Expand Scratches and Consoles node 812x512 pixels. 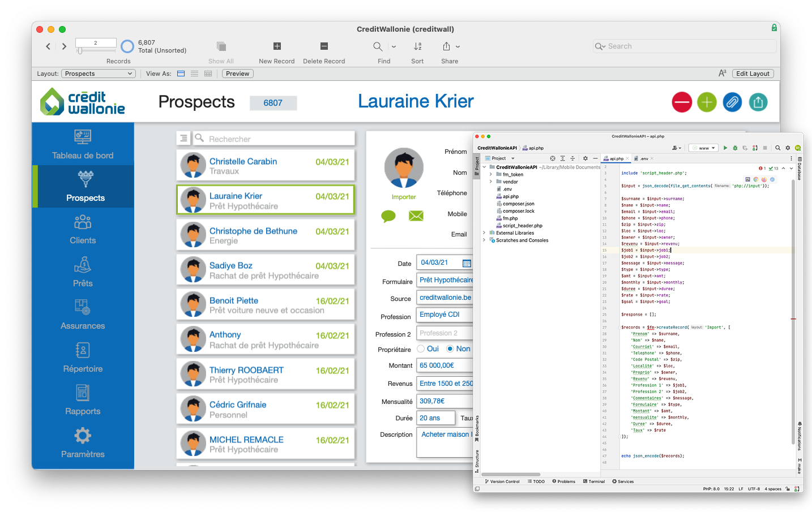click(484, 240)
